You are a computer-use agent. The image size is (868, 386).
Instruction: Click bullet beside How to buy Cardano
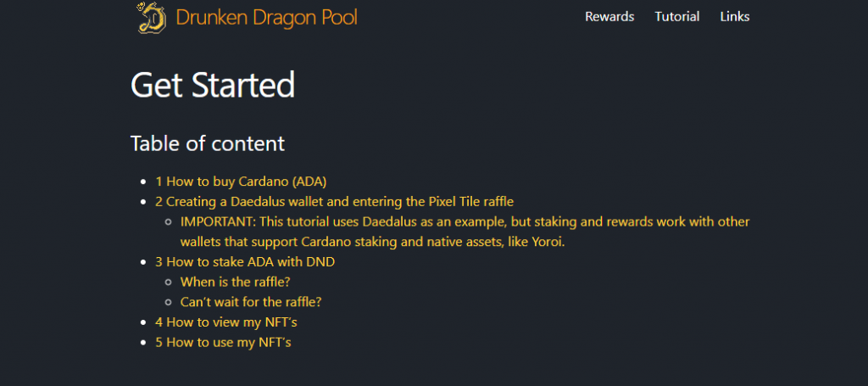(144, 182)
